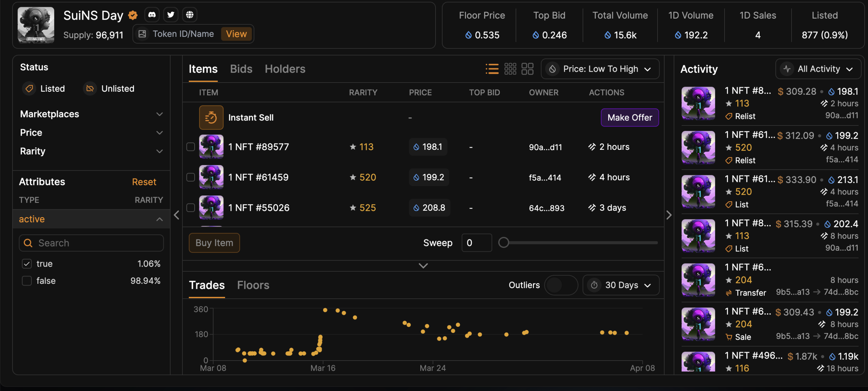
Task: Open the website globe icon
Action: [x=190, y=15]
